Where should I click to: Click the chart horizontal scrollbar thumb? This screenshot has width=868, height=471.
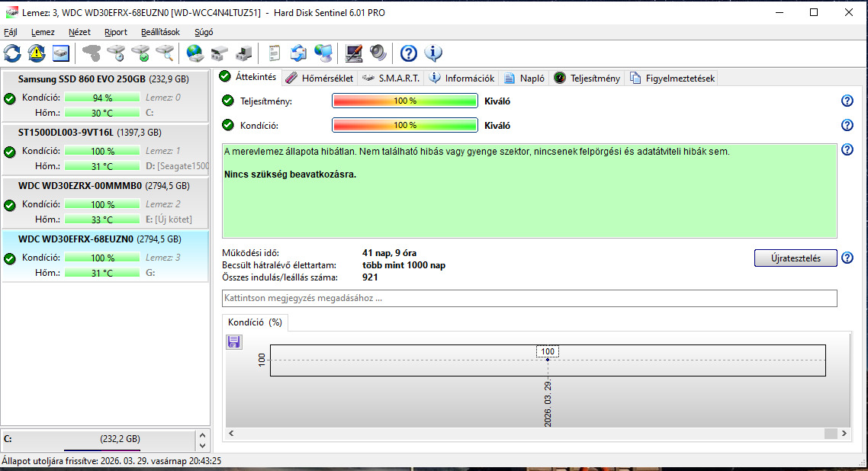(x=831, y=434)
